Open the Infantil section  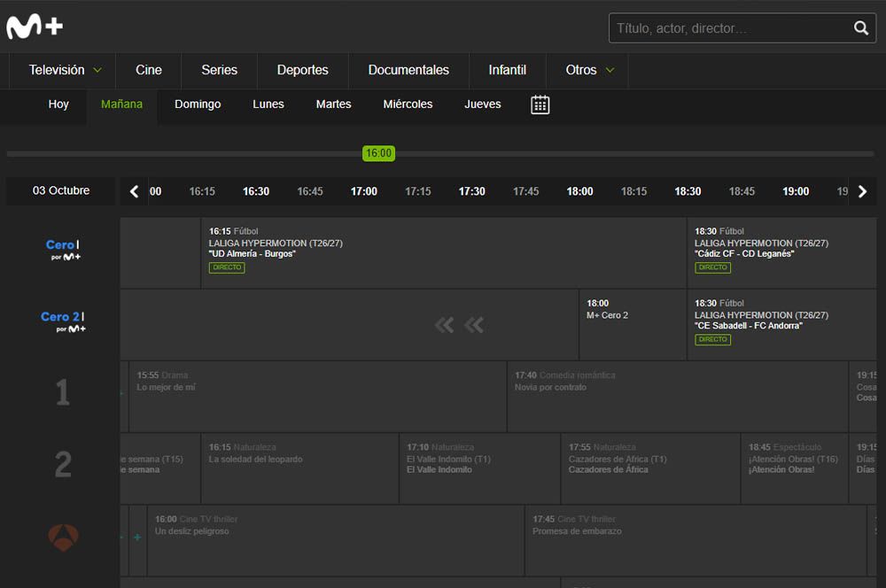[508, 70]
